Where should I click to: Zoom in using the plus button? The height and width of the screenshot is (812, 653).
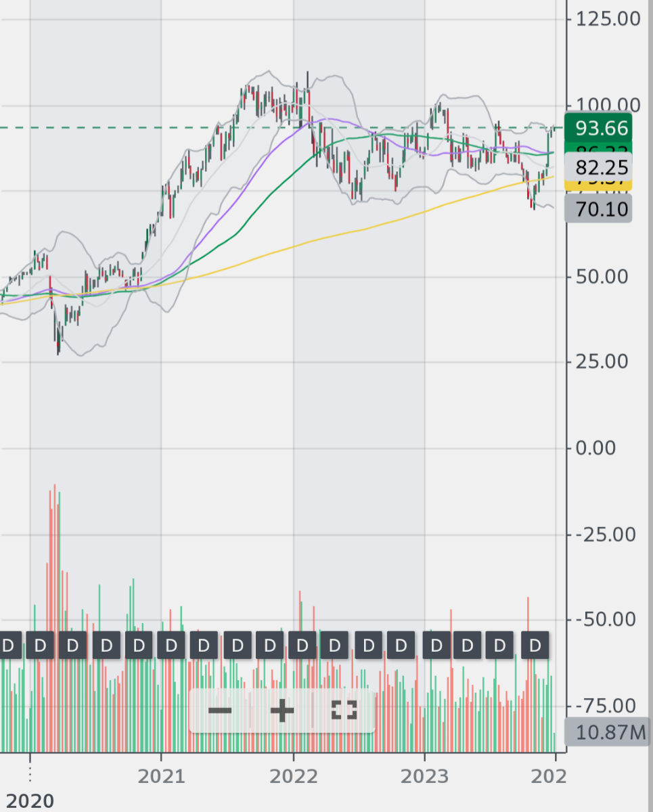(282, 710)
